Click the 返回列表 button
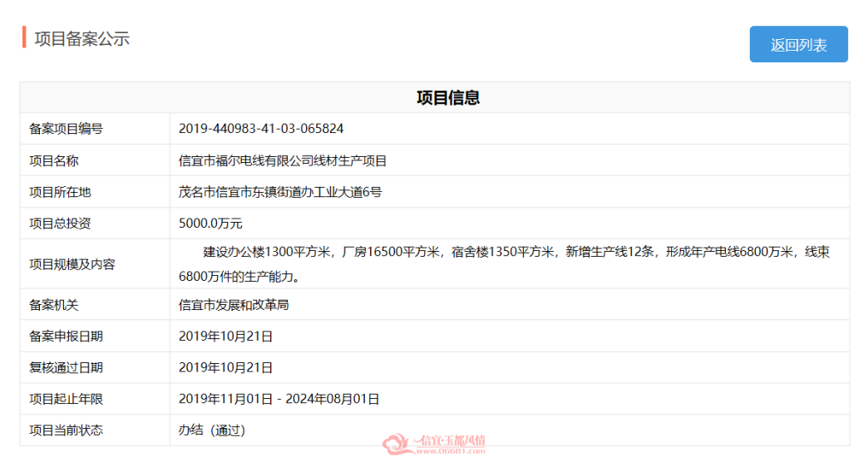Viewport: 868px width, 462px height. pos(798,44)
